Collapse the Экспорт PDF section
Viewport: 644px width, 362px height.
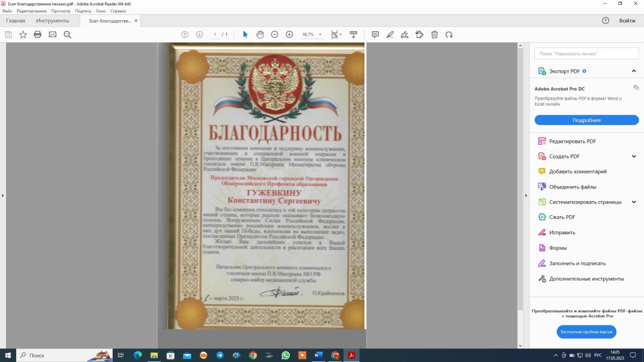(x=633, y=71)
